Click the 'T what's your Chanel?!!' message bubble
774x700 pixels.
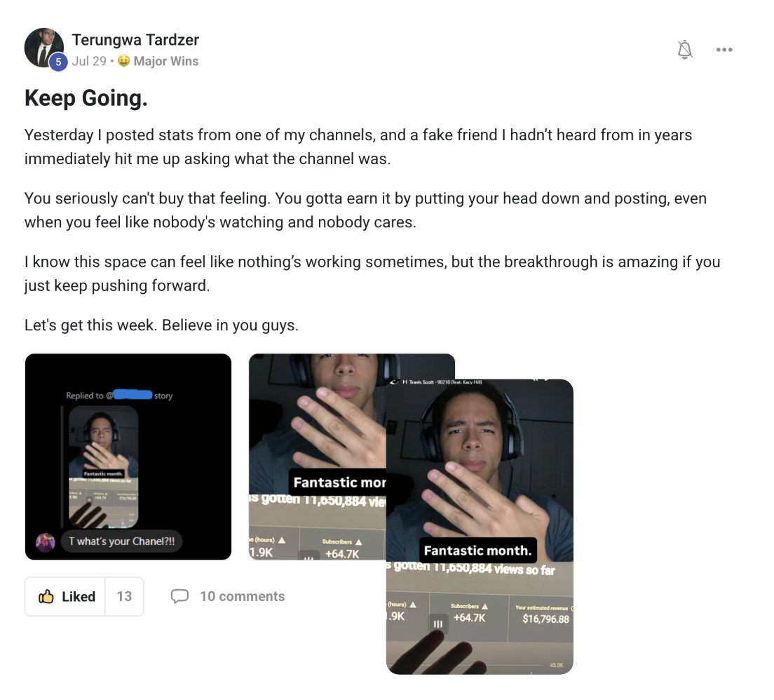(x=121, y=541)
